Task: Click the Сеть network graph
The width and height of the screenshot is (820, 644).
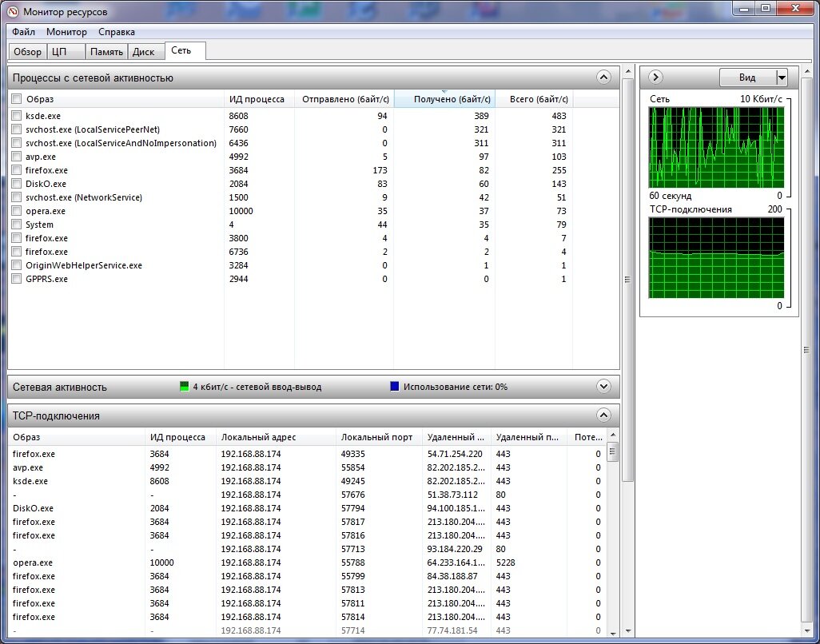Action: pos(716,147)
